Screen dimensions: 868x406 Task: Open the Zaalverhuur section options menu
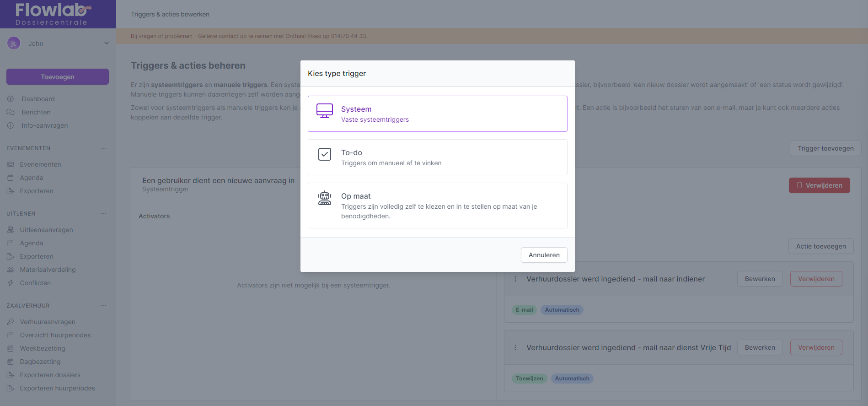(x=103, y=306)
